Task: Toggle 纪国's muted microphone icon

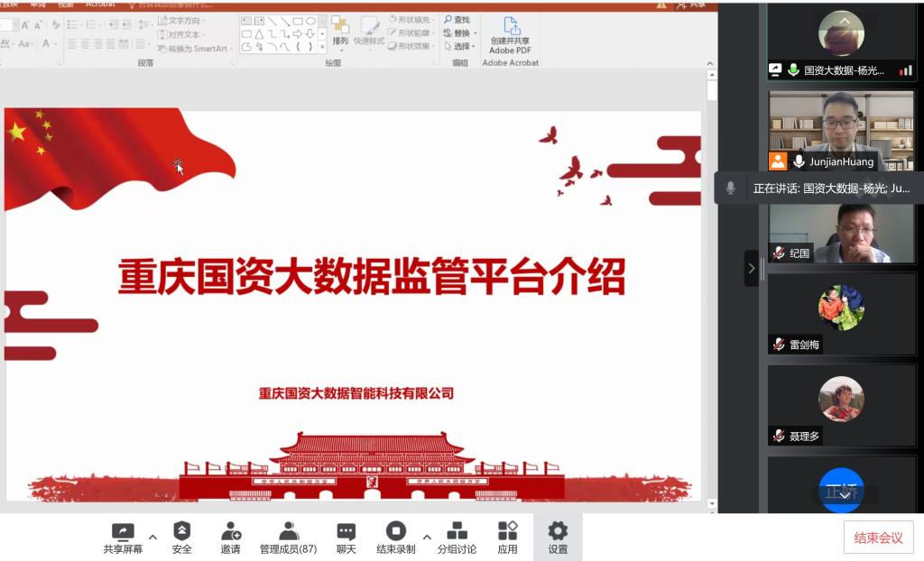Action: pos(778,253)
